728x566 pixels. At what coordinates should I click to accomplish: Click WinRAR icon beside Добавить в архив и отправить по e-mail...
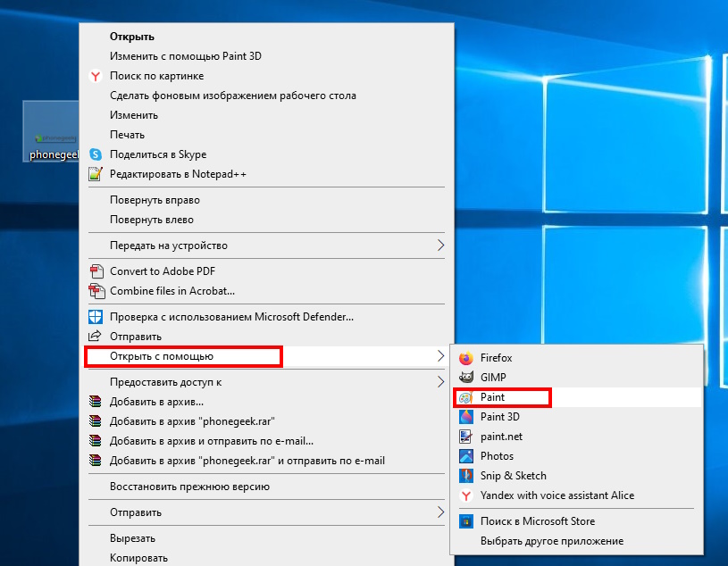tap(96, 441)
